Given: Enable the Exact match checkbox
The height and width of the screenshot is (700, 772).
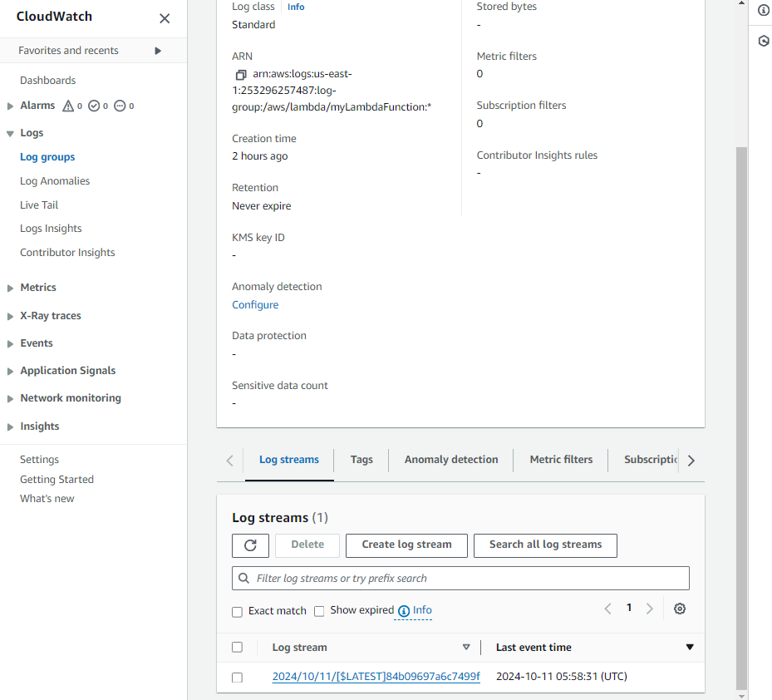Looking at the screenshot, I should point(238,611).
